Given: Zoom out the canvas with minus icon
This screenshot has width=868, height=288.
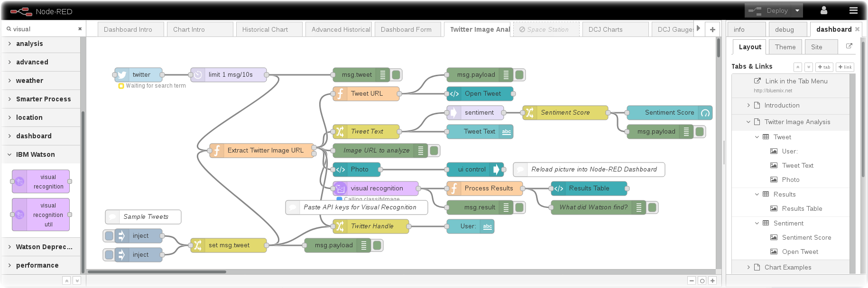Looking at the screenshot, I should (x=692, y=280).
